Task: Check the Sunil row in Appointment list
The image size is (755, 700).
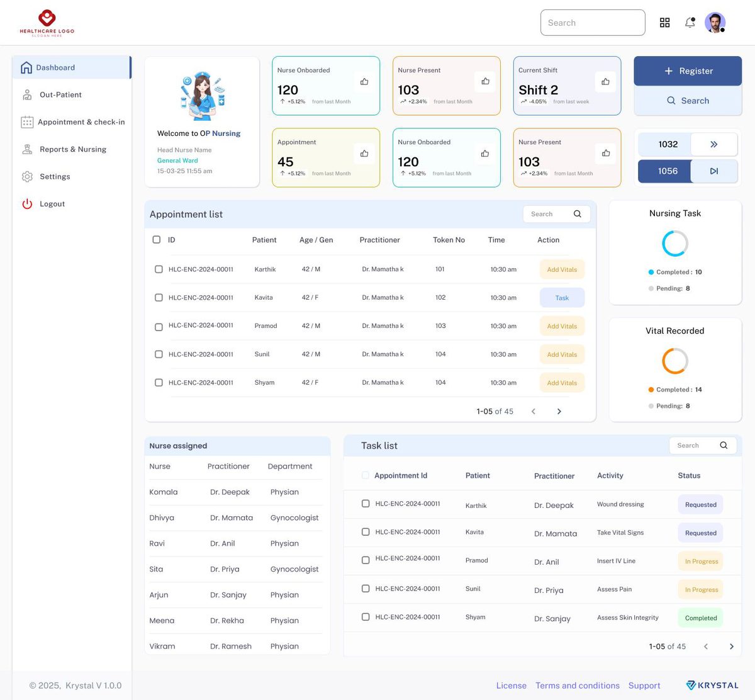Action: 159,354
